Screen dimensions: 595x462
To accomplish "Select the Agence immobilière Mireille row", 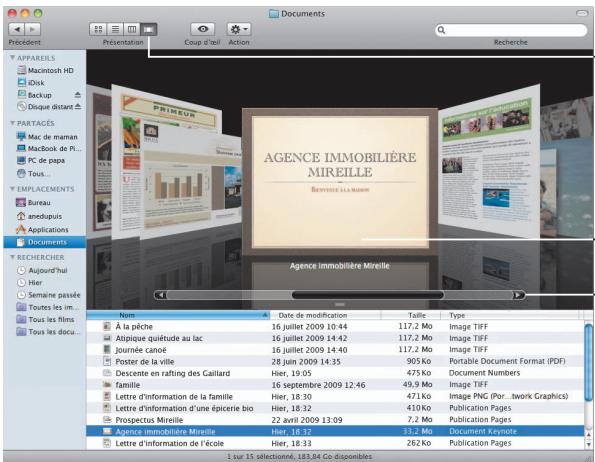I will [x=335, y=431].
